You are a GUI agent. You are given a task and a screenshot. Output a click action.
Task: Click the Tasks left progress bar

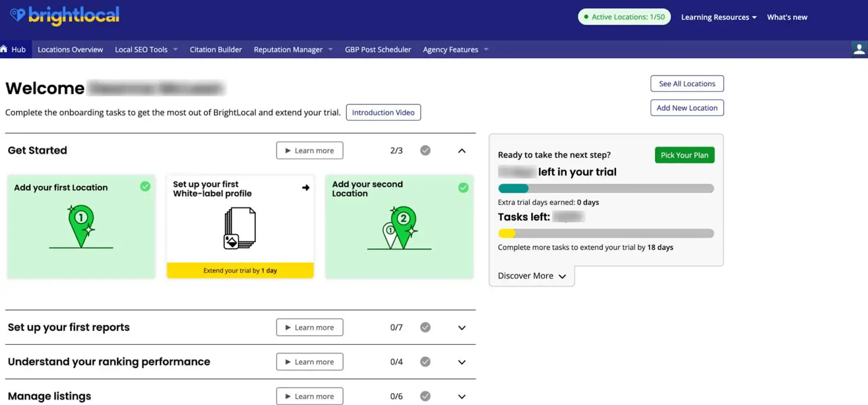606,234
